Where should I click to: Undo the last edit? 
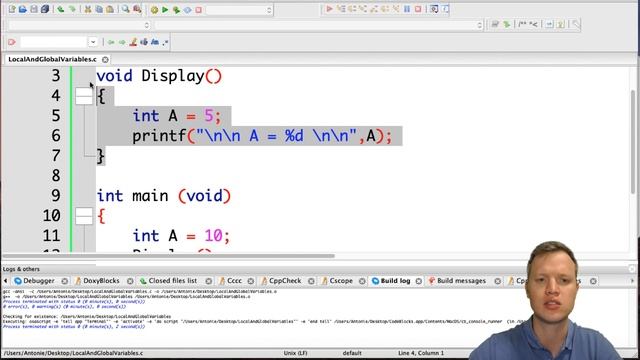click(61, 9)
